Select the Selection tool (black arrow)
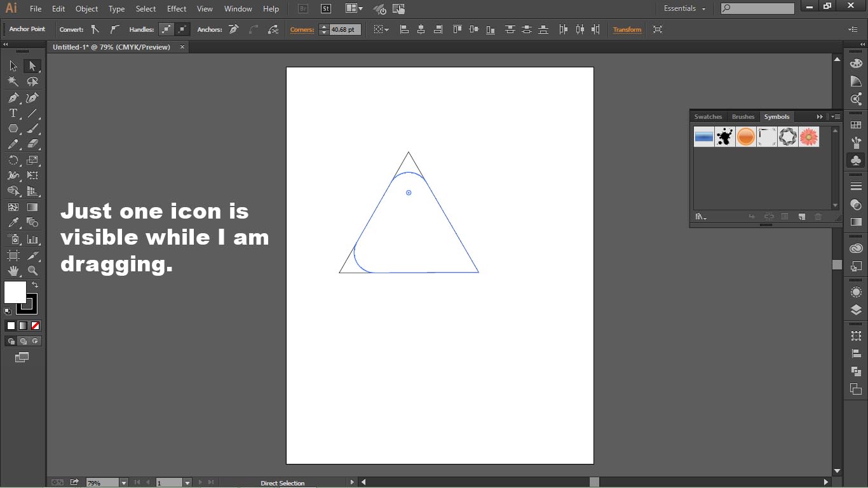The image size is (868, 488). click(13, 66)
